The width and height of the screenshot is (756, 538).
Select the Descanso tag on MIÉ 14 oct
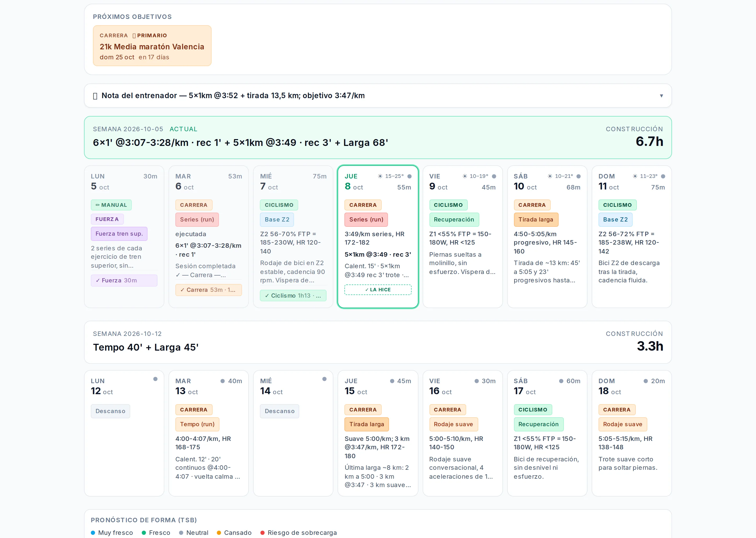[279, 411]
